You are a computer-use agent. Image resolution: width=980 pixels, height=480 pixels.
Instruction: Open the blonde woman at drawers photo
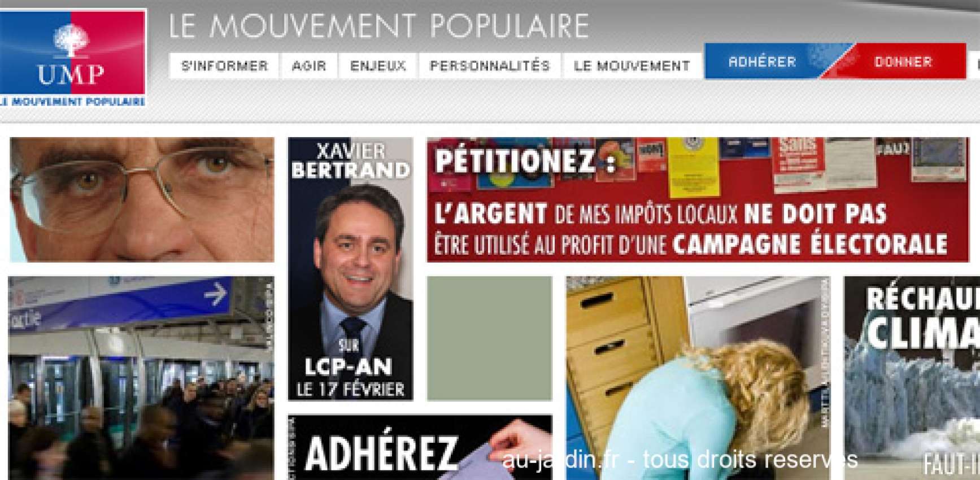pos(698,378)
